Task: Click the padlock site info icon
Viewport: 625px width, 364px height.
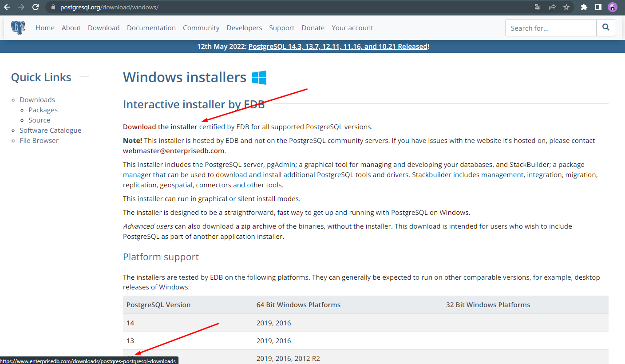Action: tap(53, 7)
